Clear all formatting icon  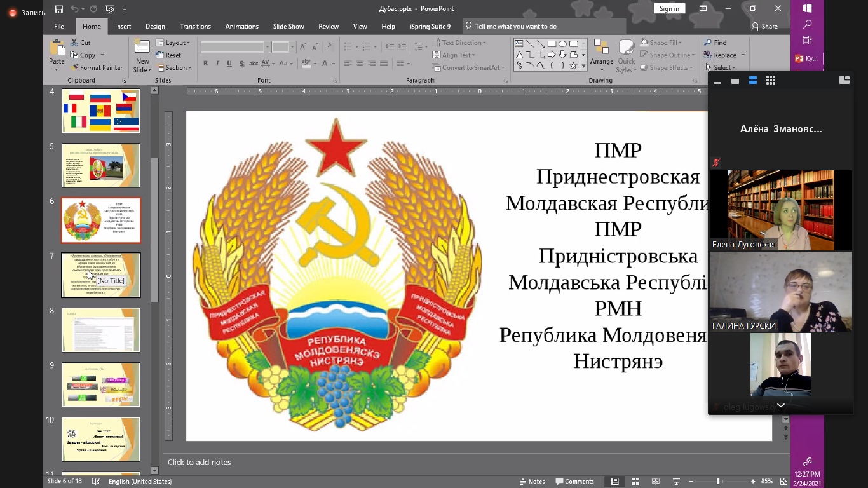330,47
